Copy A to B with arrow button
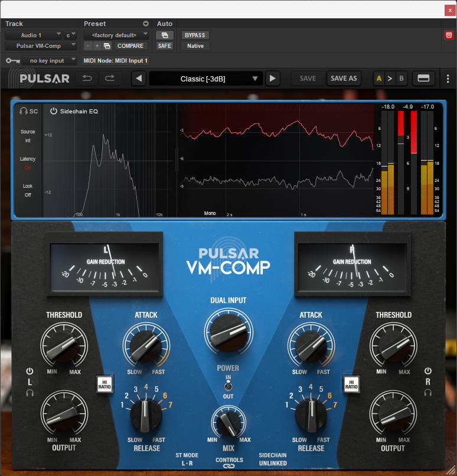This screenshot has height=476, width=457. click(390, 79)
